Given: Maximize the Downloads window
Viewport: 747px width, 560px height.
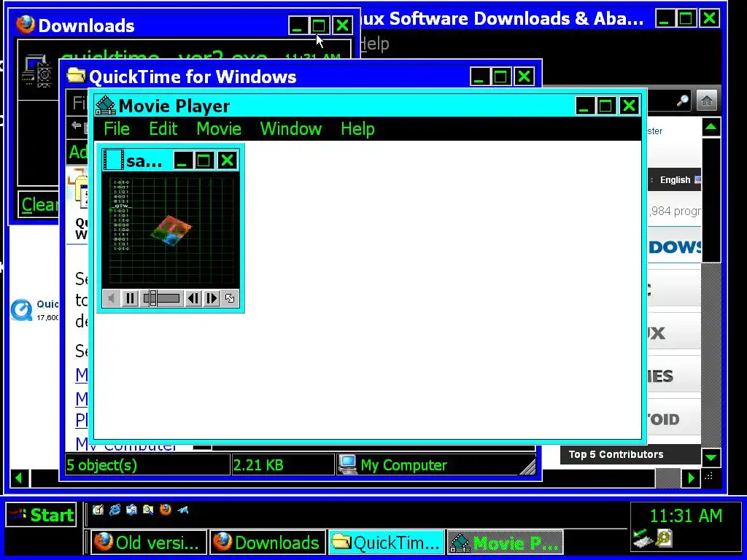Looking at the screenshot, I should (x=319, y=26).
